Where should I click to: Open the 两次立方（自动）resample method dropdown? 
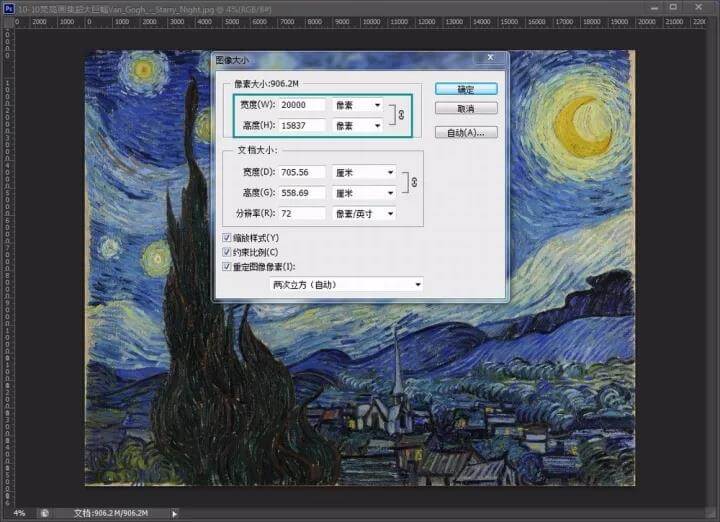pos(346,285)
